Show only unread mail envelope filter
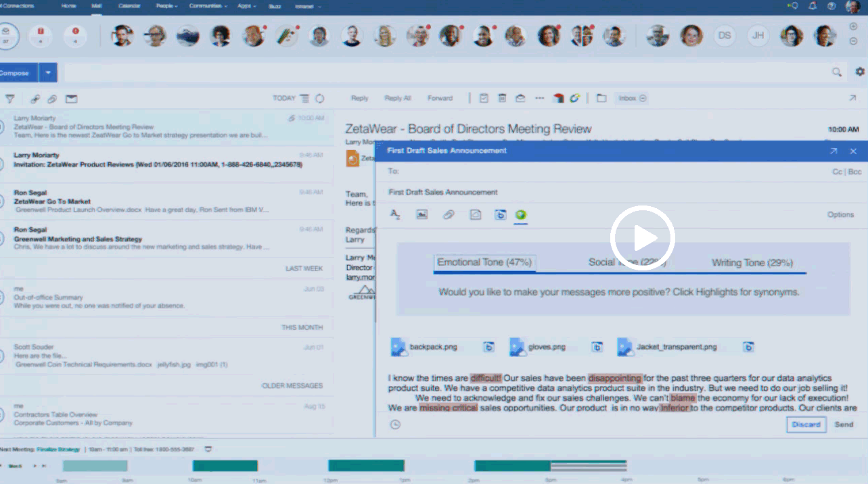This screenshot has width=868, height=484. 71,99
